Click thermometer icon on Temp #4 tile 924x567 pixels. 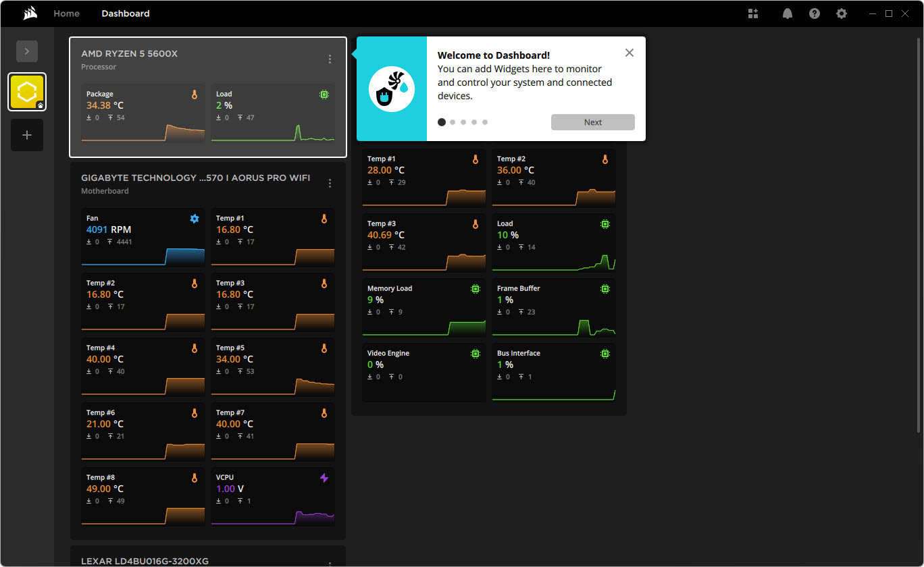[195, 348]
